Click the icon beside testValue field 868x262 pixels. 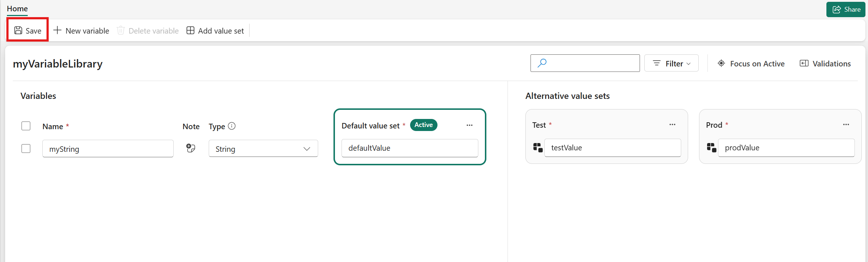[x=538, y=148]
